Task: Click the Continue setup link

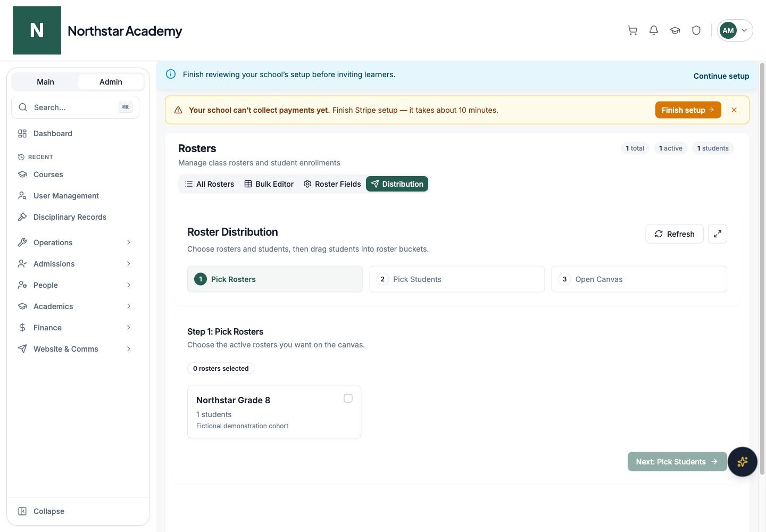Action: (x=721, y=76)
